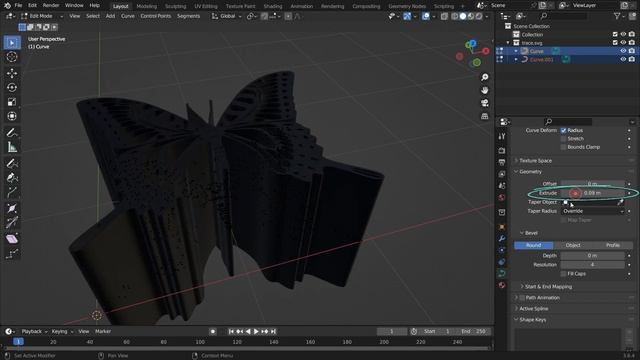The width and height of the screenshot is (640, 360).
Task: Pick the Scale tool in toolbar
Action: pos(12,102)
